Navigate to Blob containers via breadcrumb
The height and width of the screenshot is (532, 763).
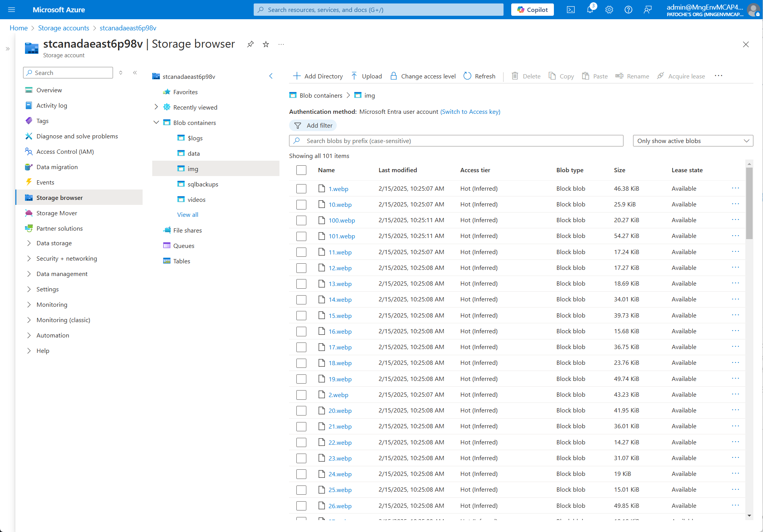(x=321, y=95)
